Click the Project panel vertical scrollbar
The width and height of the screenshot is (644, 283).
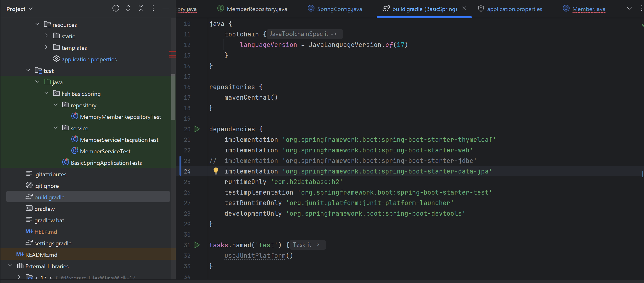[173, 97]
